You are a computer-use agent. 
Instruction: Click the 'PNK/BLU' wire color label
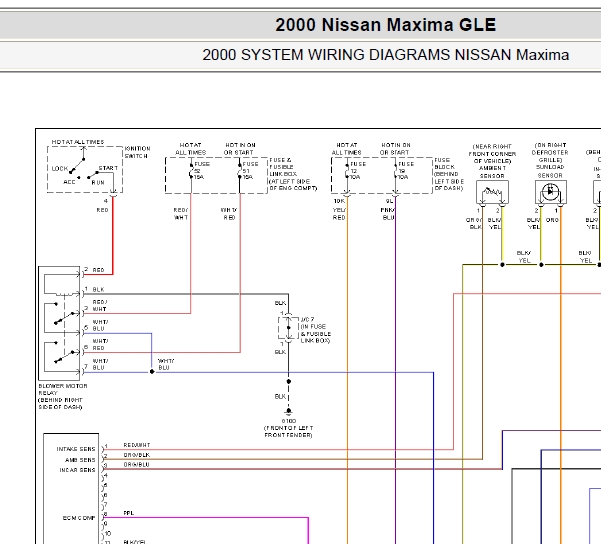coord(388,214)
